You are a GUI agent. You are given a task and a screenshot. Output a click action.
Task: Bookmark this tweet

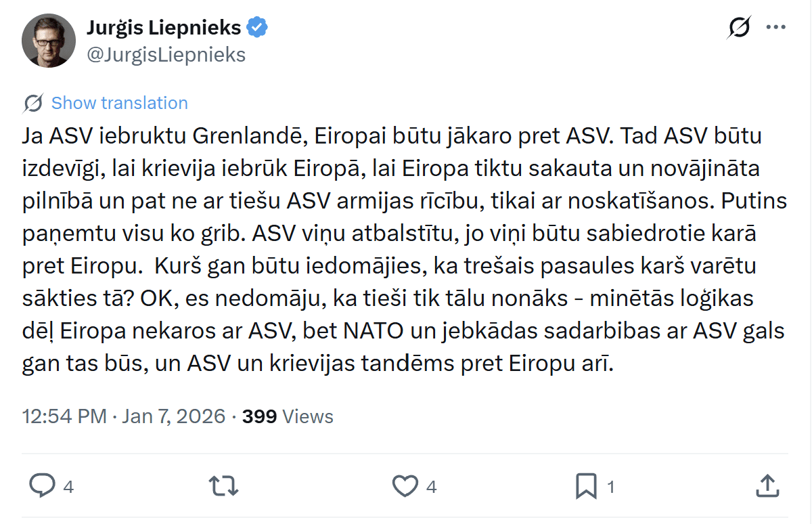point(585,485)
